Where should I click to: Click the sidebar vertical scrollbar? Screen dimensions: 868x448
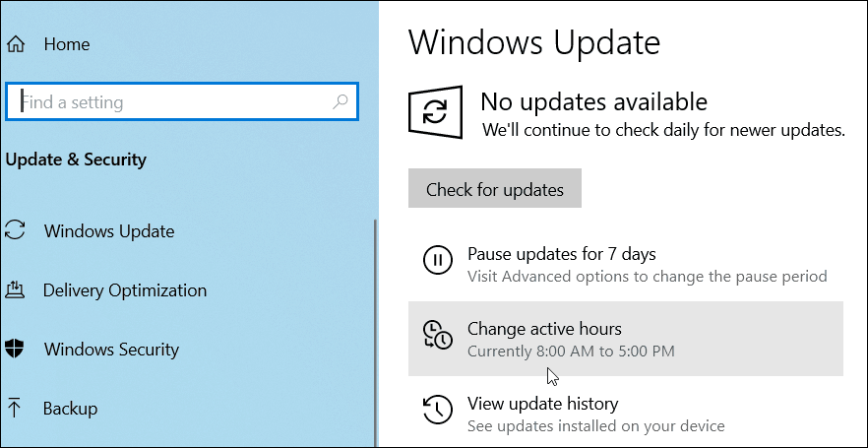click(x=376, y=332)
